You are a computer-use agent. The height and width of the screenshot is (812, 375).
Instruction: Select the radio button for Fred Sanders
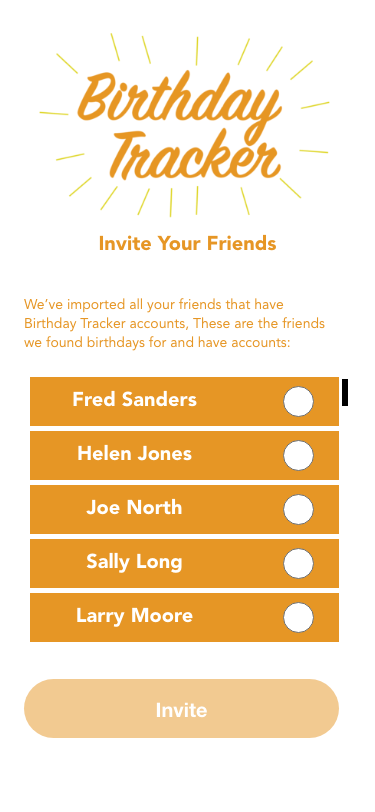coord(298,401)
